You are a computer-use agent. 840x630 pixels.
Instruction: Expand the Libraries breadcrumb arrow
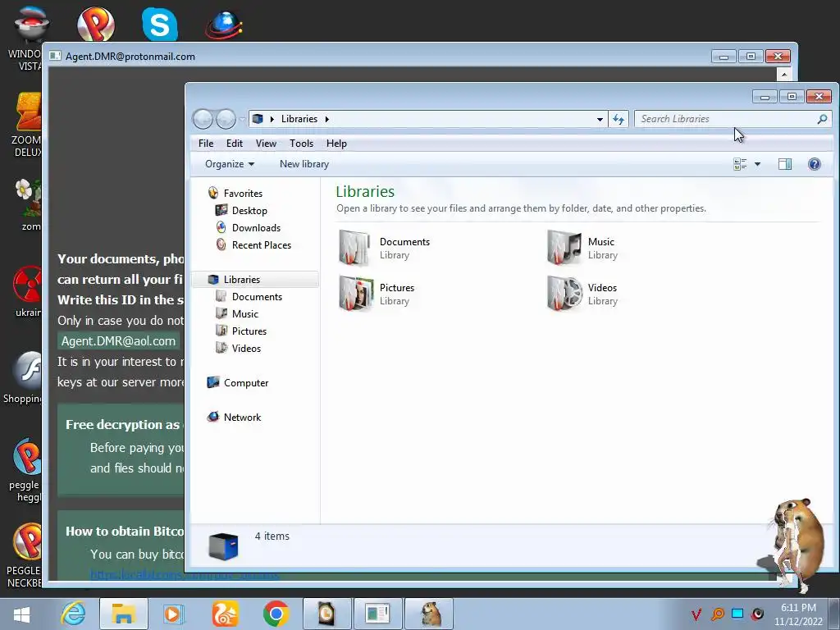(326, 119)
